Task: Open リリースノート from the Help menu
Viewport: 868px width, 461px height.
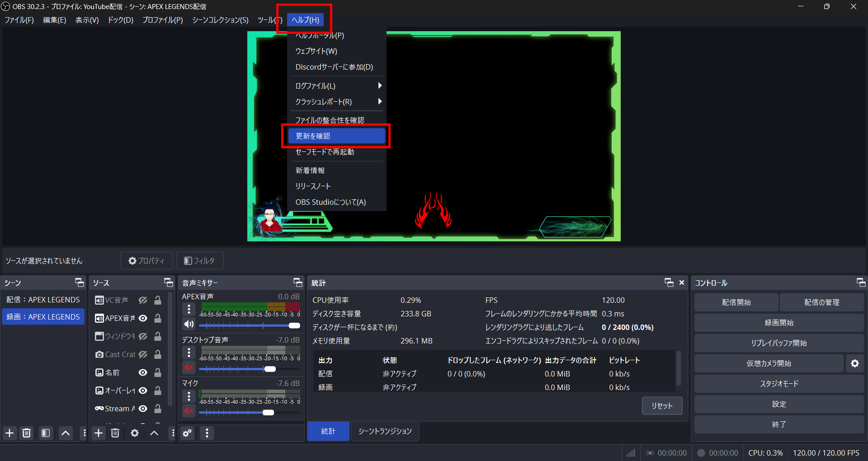Action: click(x=337, y=186)
